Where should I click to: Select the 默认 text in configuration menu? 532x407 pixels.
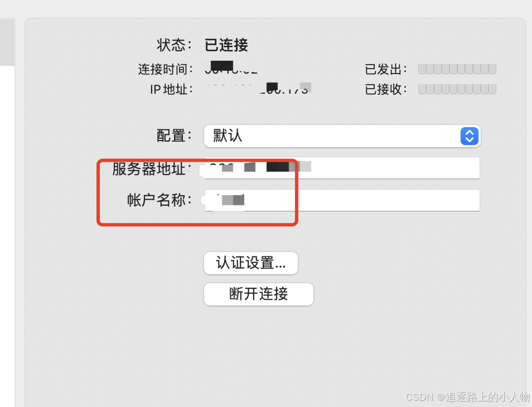[228, 135]
